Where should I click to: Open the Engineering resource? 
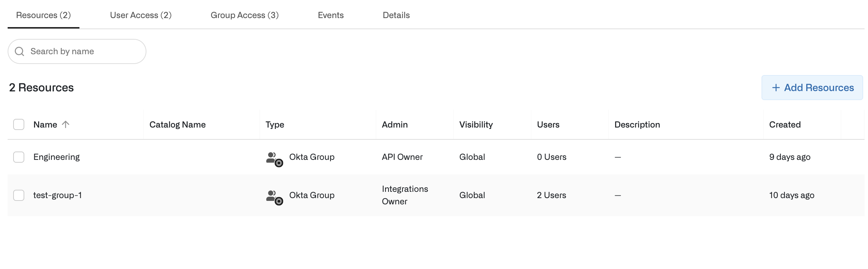[x=57, y=157]
